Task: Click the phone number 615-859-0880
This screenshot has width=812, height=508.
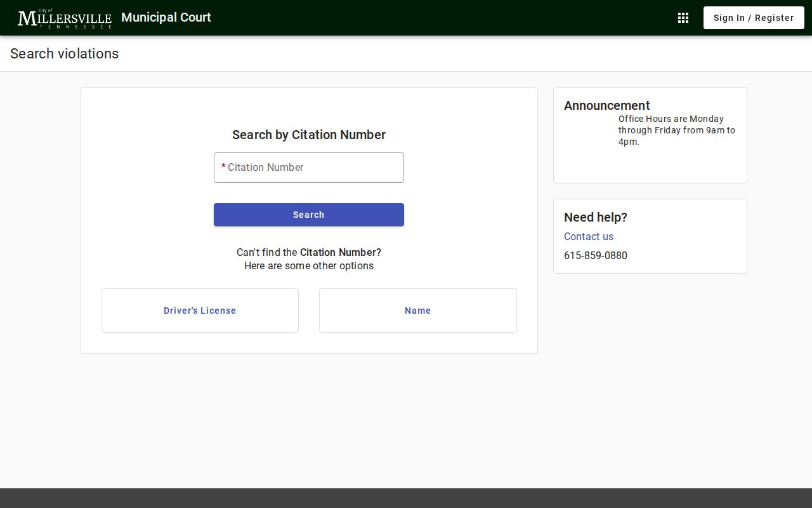Action: (x=596, y=255)
